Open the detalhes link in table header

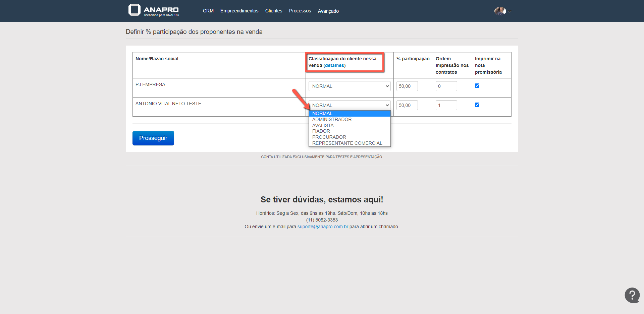pyautogui.click(x=334, y=65)
